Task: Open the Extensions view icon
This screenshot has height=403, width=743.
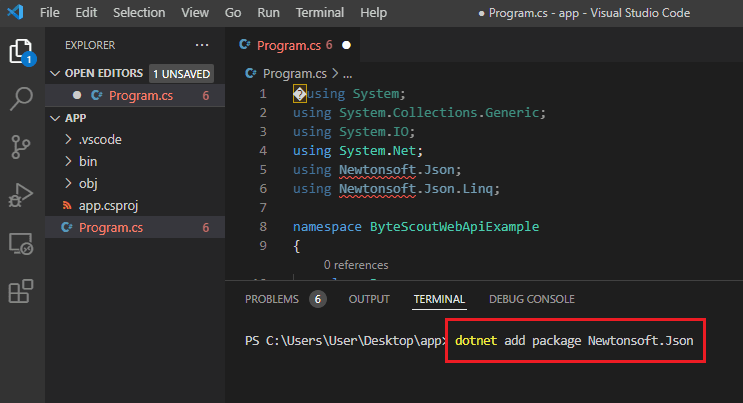Action: point(21,291)
